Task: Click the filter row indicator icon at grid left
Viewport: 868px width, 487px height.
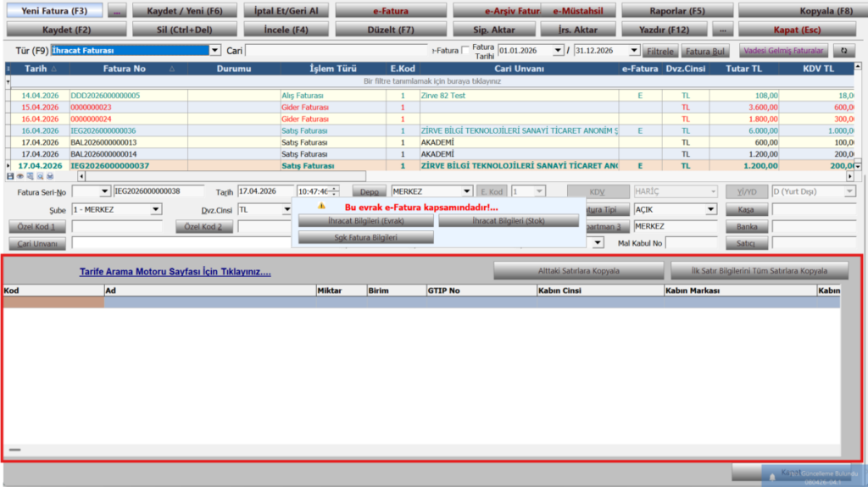Action: coord(8,81)
